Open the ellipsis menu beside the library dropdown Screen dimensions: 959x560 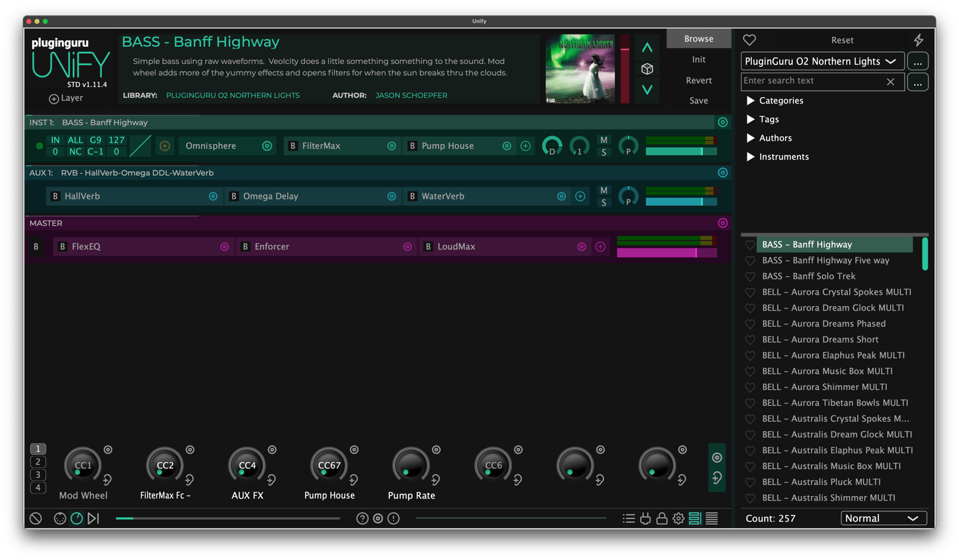tap(917, 61)
